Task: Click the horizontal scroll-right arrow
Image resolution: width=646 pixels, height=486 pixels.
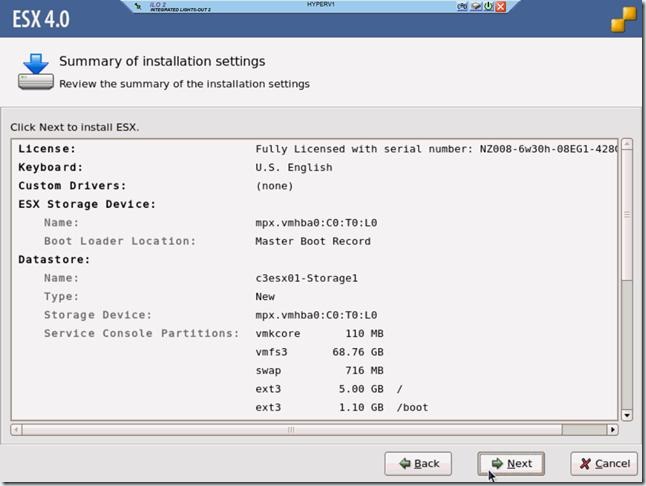Action: point(613,430)
